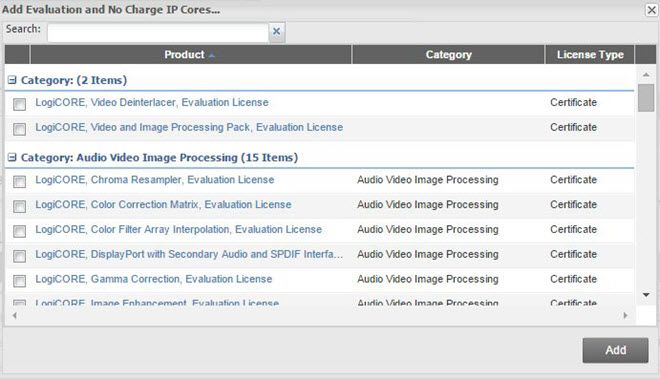Tick the Chroma Resampler checkbox
Screen dimensions: 660x379
point(19,181)
